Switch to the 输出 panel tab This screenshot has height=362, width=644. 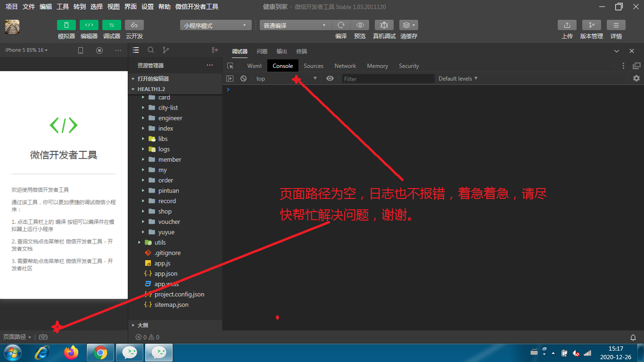[282, 51]
